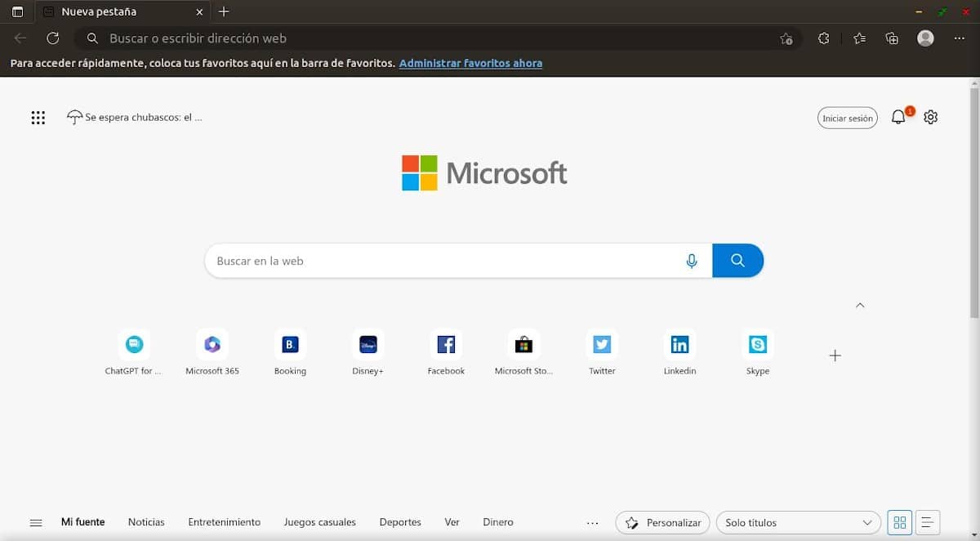Open the browser Extensions icon
This screenshot has width=980, height=541.
(x=823, y=38)
